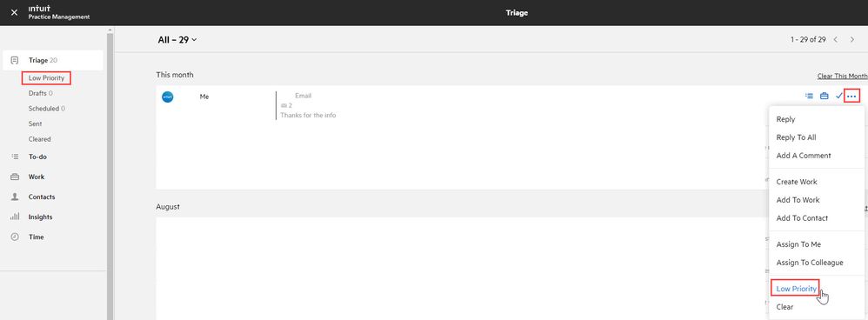Go to the previous page of results
868x320 pixels.
(x=835, y=40)
